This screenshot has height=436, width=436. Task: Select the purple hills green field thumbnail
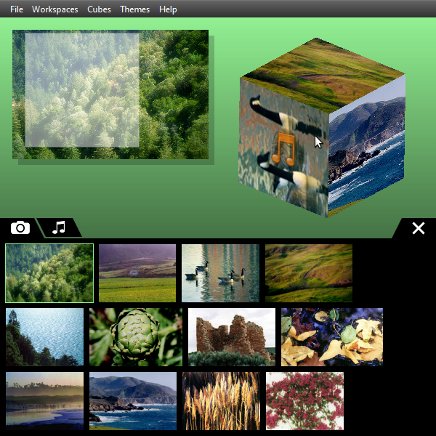tap(137, 273)
